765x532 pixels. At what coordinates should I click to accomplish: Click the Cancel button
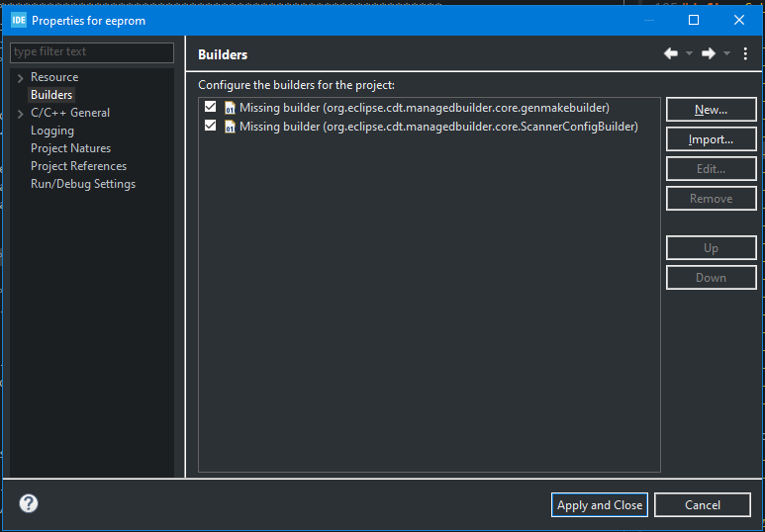703,504
